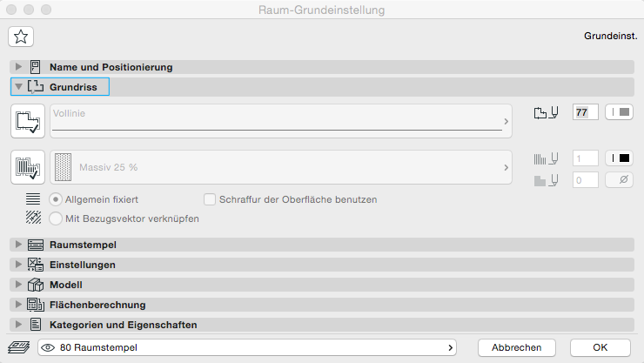Expand the Flächenberechnung panel section
644x363 pixels.
[x=20, y=305]
